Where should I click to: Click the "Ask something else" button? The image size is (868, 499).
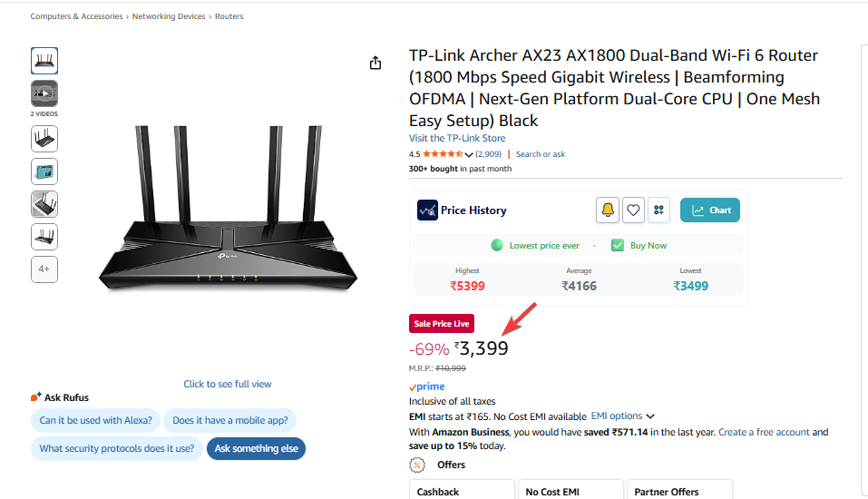tap(256, 449)
